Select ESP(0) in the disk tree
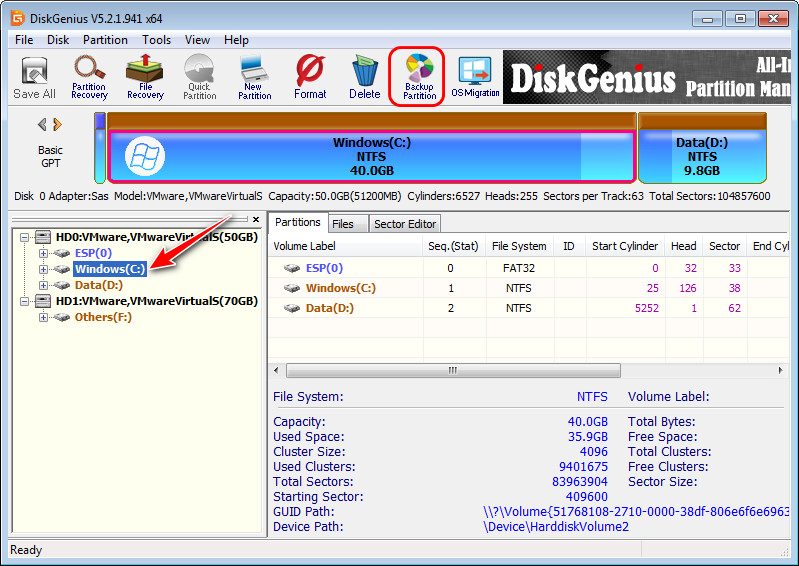The image size is (799, 566). pyautogui.click(x=93, y=253)
